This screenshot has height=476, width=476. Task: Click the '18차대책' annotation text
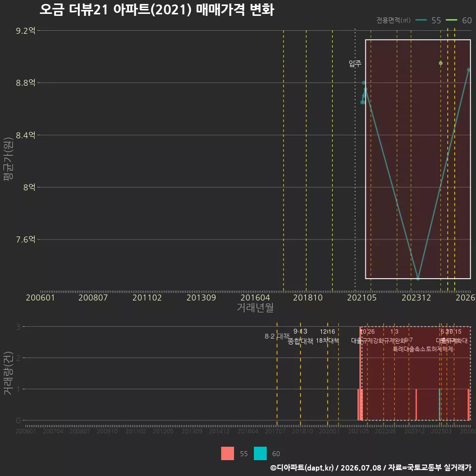327,341
